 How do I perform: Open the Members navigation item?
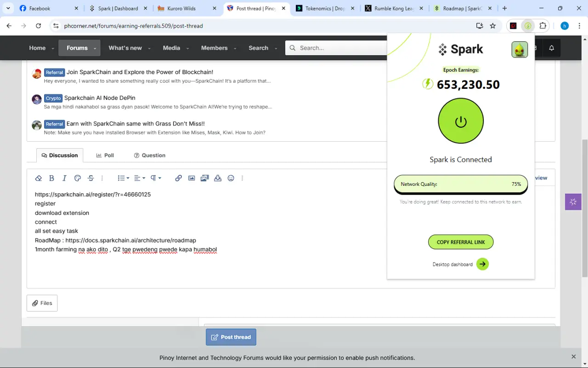(214, 48)
